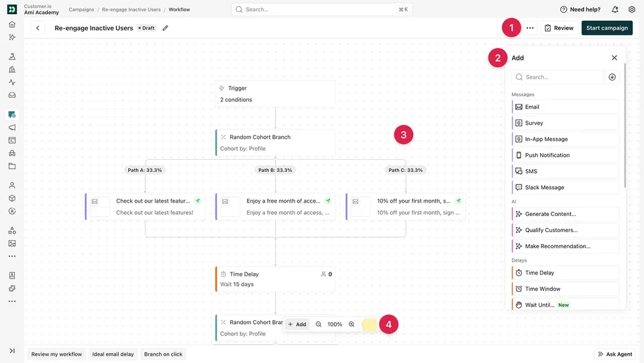Screen dimensions: 644x363
Task: Open the Campaigns breadcrumb
Action: tap(81, 9)
